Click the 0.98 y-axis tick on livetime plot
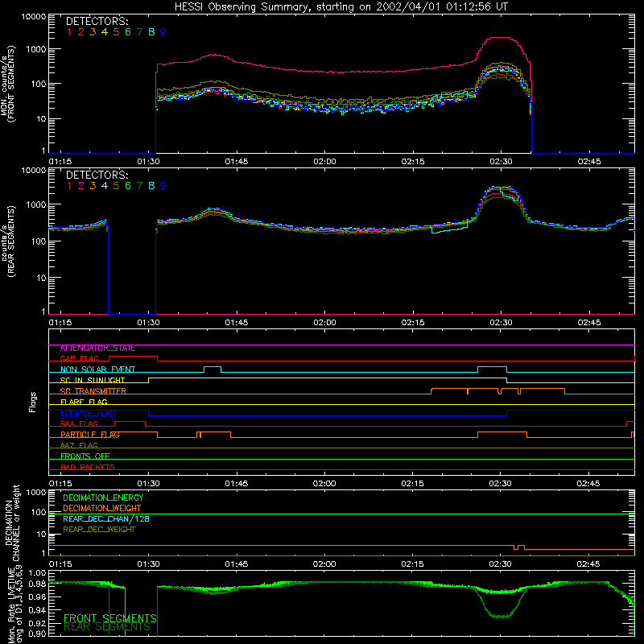This screenshot has height=644, width=644. [x=37, y=584]
